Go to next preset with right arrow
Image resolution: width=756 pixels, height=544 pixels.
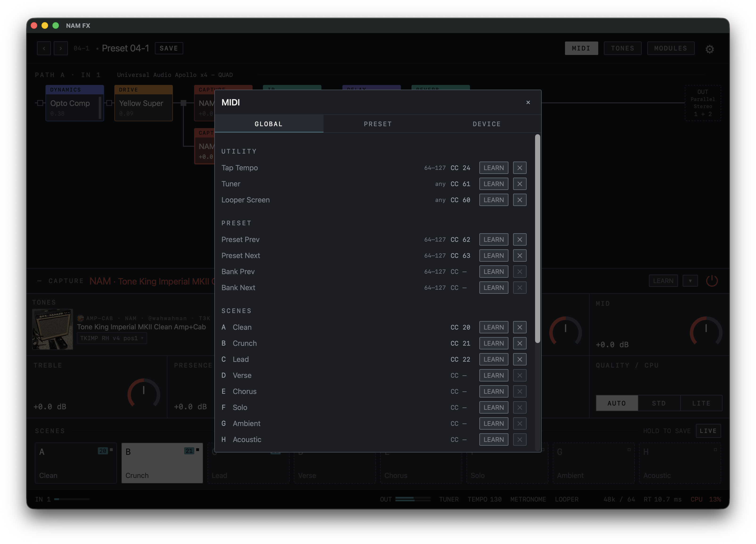click(x=61, y=48)
